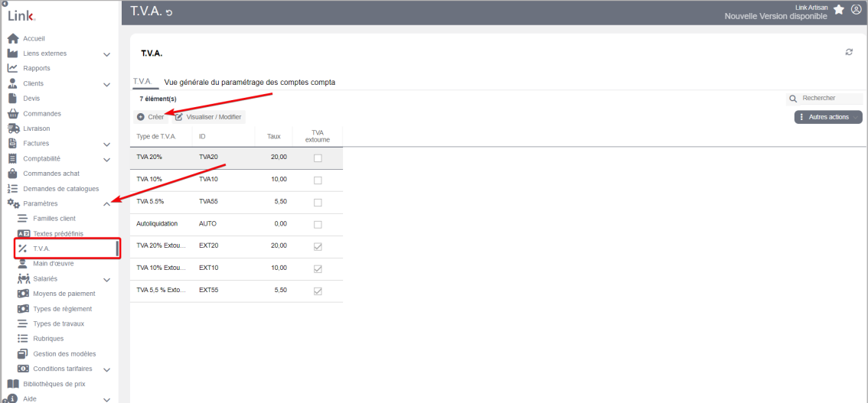
Task: Expand the Clients menu chevron
Action: pyautogui.click(x=107, y=85)
